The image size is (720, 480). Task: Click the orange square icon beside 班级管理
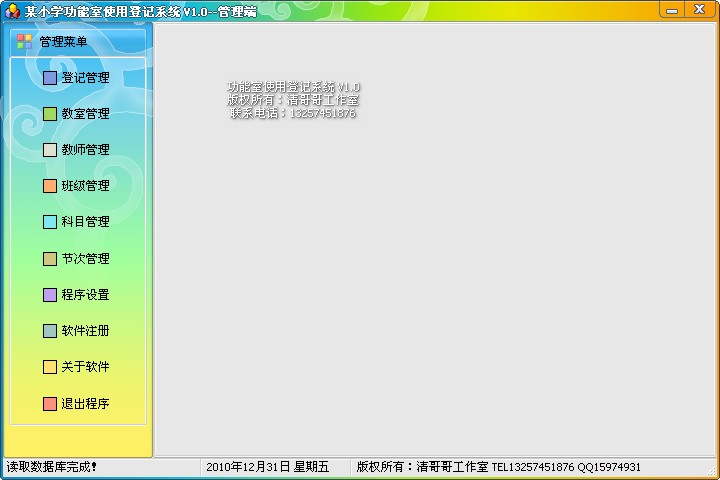tap(50, 186)
